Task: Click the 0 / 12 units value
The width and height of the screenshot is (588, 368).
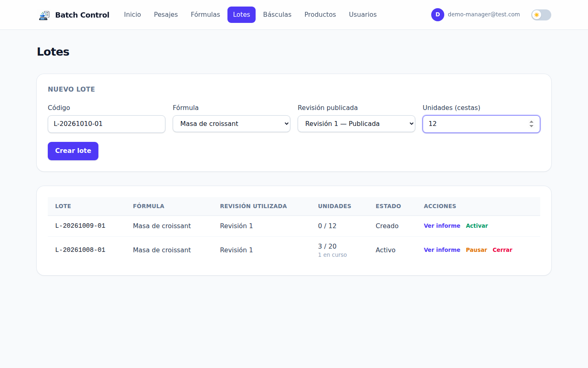Action: (x=327, y=226)
